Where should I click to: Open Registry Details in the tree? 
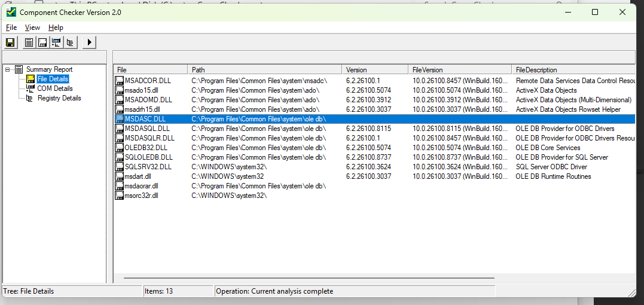[x=59, y=98]
